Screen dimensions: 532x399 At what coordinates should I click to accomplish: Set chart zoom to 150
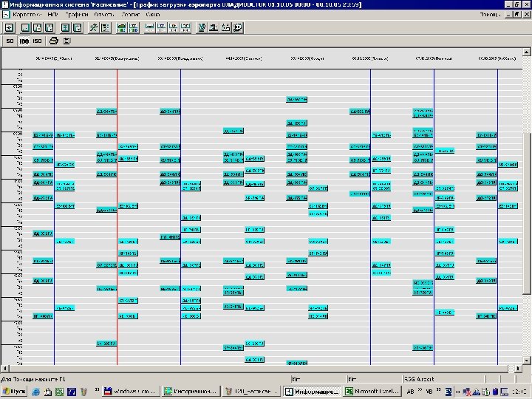click(x=37, y=41)
